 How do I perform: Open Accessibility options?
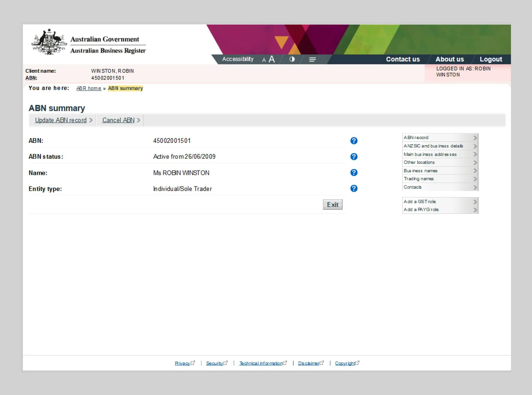(x=238, y=59)
